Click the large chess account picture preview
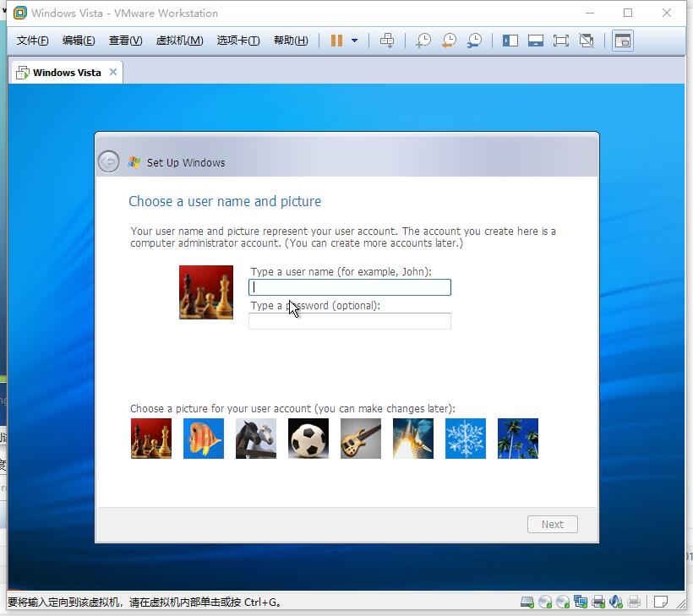The height and width of the screenshot is (616, 693). [x=206, y=292]
